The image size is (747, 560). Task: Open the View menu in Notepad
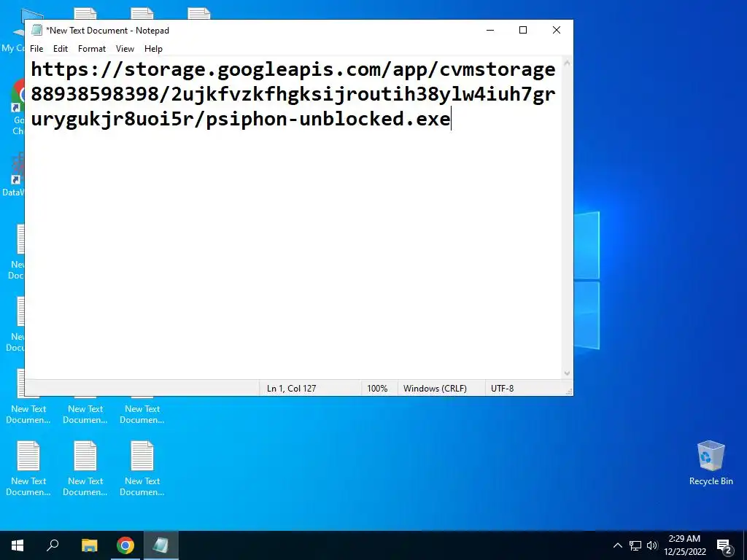tap(125, 49)
